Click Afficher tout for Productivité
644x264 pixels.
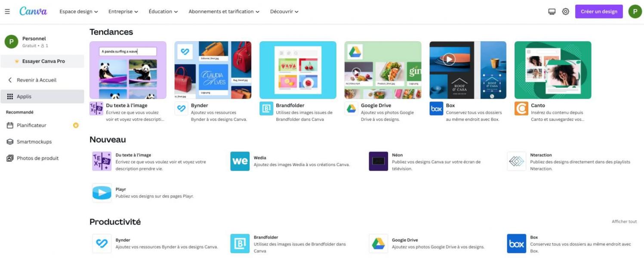[x=624, y=221]
